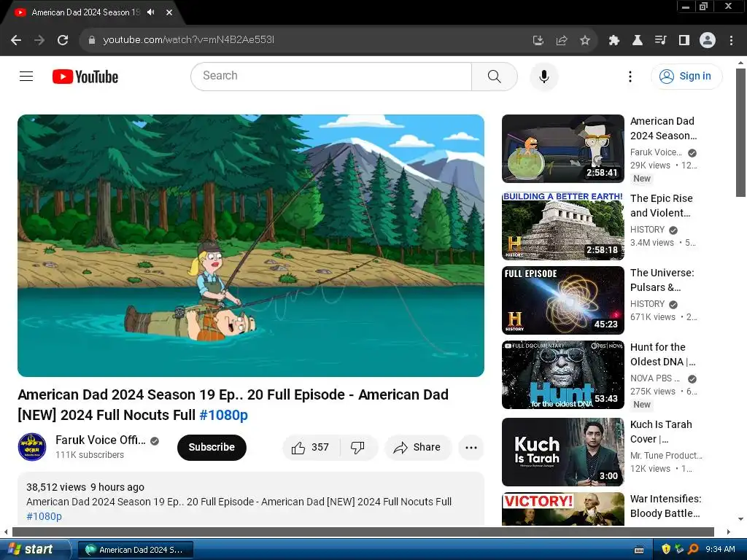Viewport: 747px width, 560px height.
Task: Click the '111K subscribers' text
Action: pos(90,455)
